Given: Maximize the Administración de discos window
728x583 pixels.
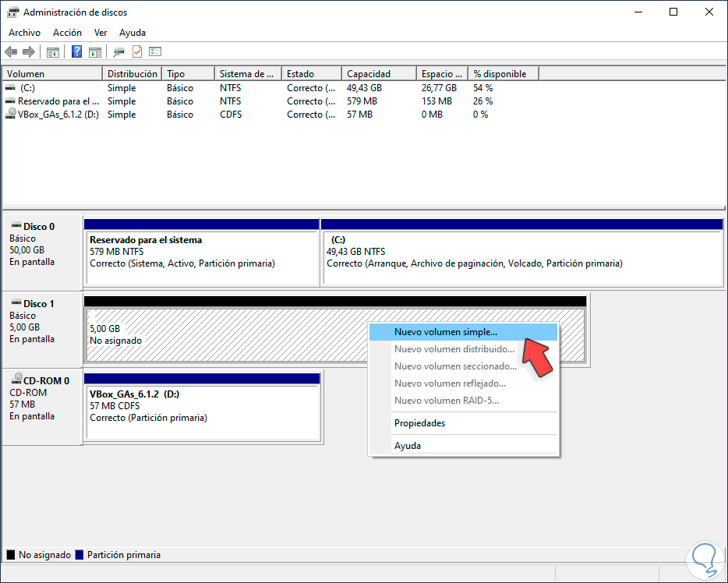Looking at the screenshot, I should [673, 12].
